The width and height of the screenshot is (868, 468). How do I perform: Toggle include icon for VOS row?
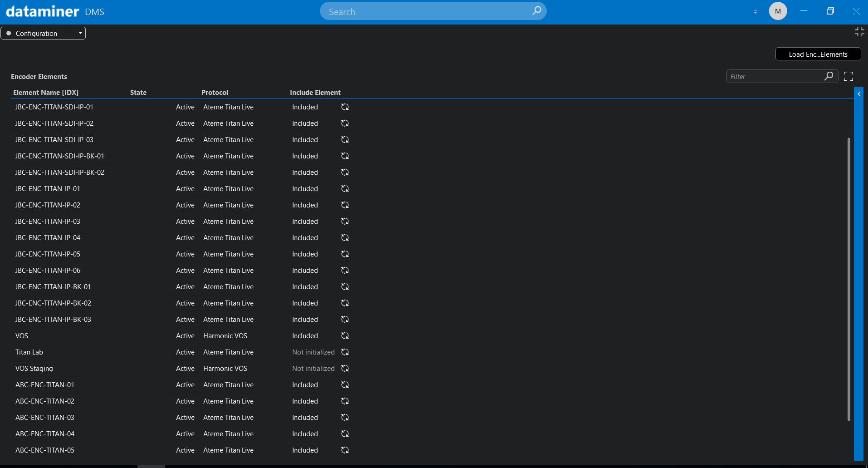click(x=345, y=336)
